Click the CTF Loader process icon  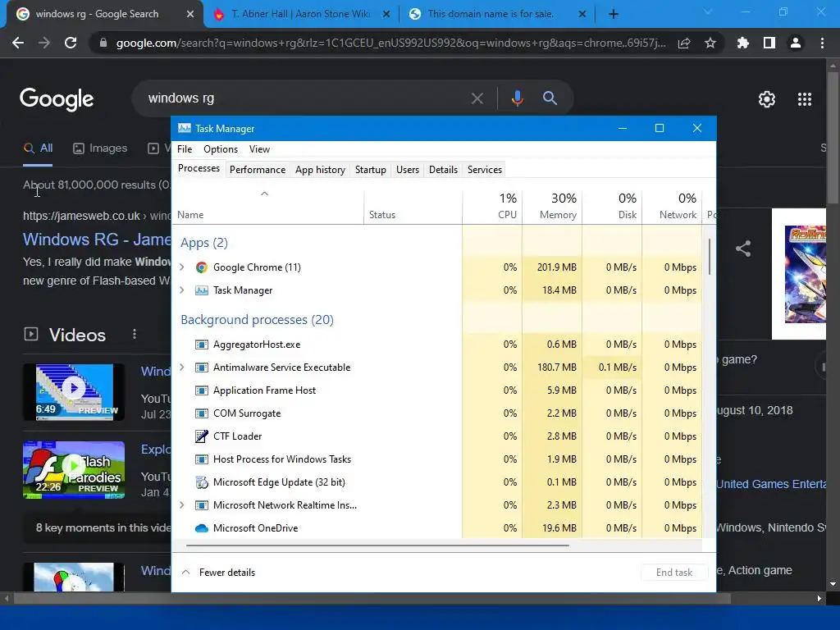click(x=202, y=436)
